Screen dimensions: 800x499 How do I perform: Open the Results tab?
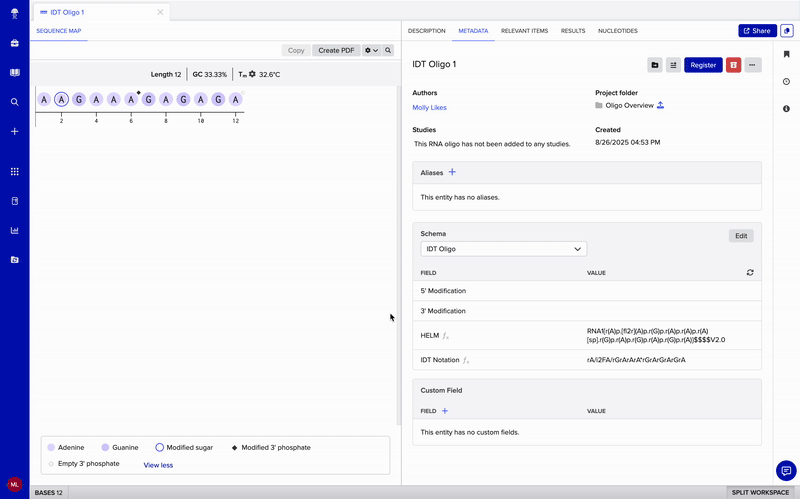573,31
